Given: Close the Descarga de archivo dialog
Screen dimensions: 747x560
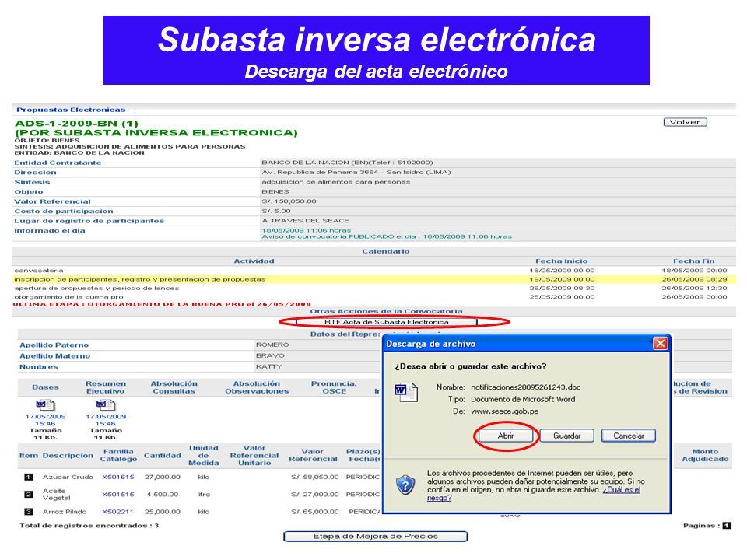Looking at the screenshot, I should point(660,343).
